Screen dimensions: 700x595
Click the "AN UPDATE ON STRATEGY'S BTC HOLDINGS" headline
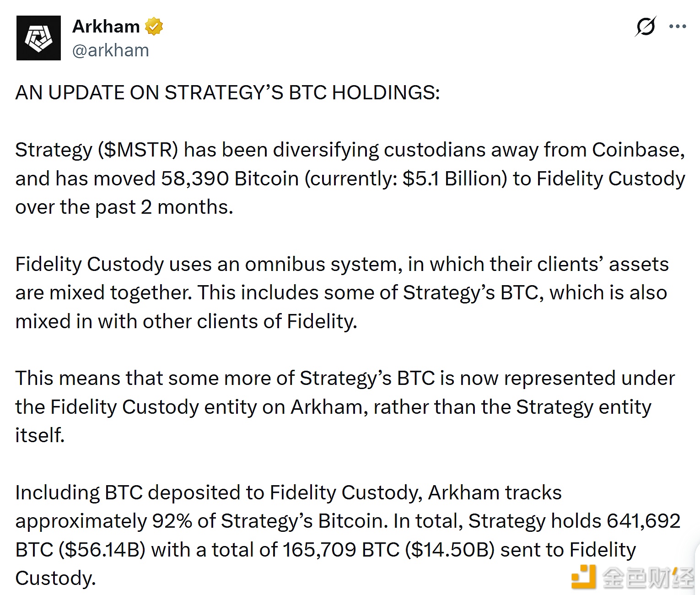(x=227, y=93)
